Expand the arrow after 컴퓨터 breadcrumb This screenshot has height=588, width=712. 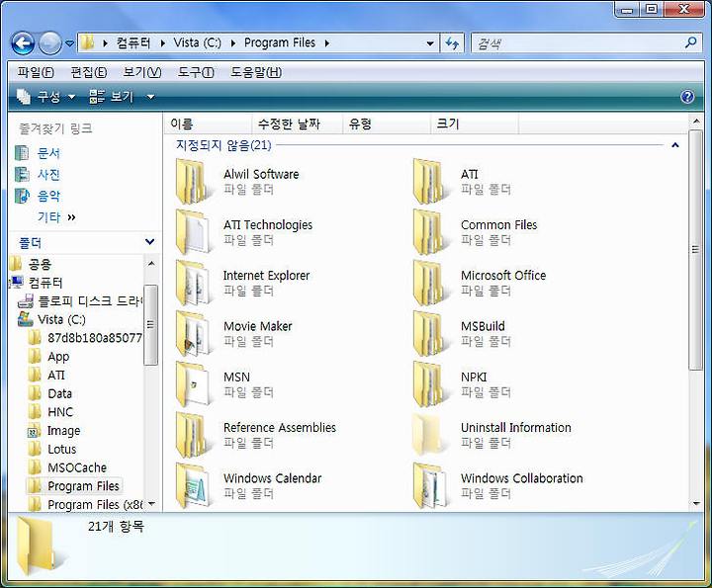pos(162,43)
